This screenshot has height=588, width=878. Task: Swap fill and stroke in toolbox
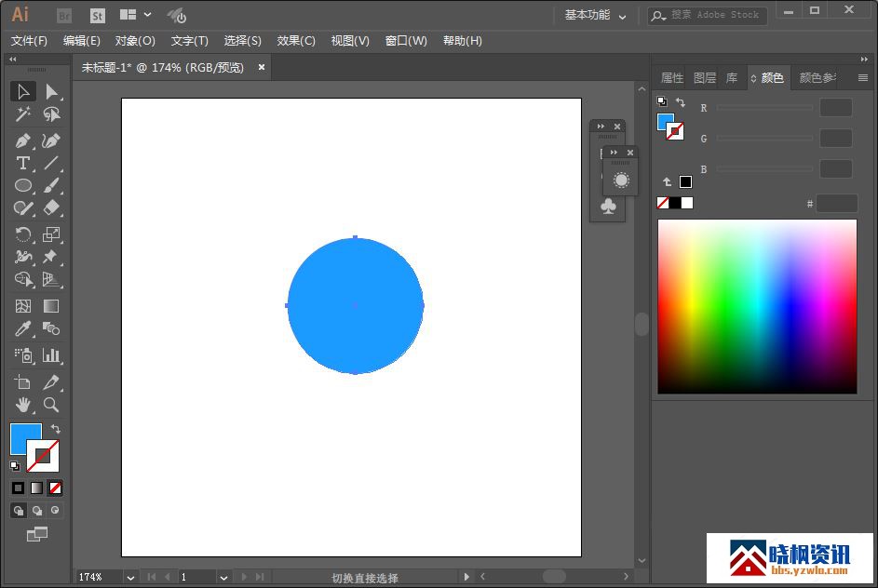point(55,429)
